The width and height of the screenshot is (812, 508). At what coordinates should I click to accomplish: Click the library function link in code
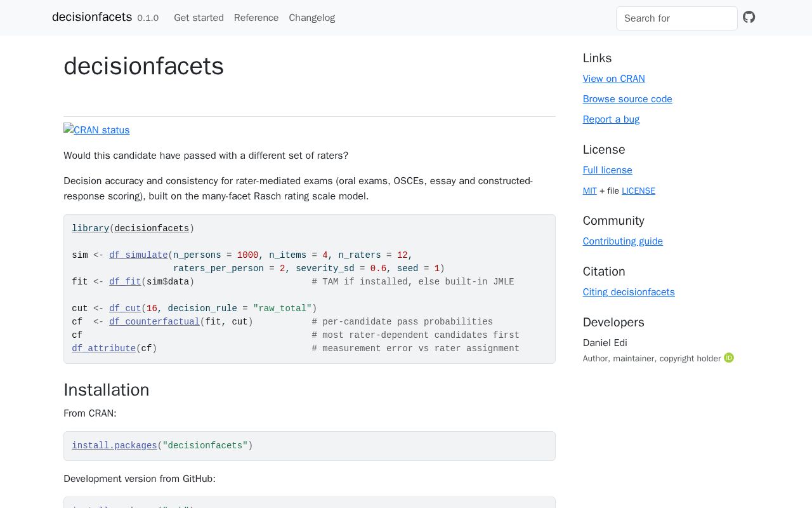point(91,229)
